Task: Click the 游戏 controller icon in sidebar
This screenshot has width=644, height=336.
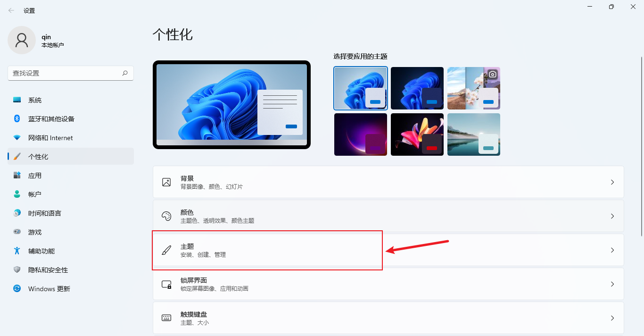Action: (17, 232)
